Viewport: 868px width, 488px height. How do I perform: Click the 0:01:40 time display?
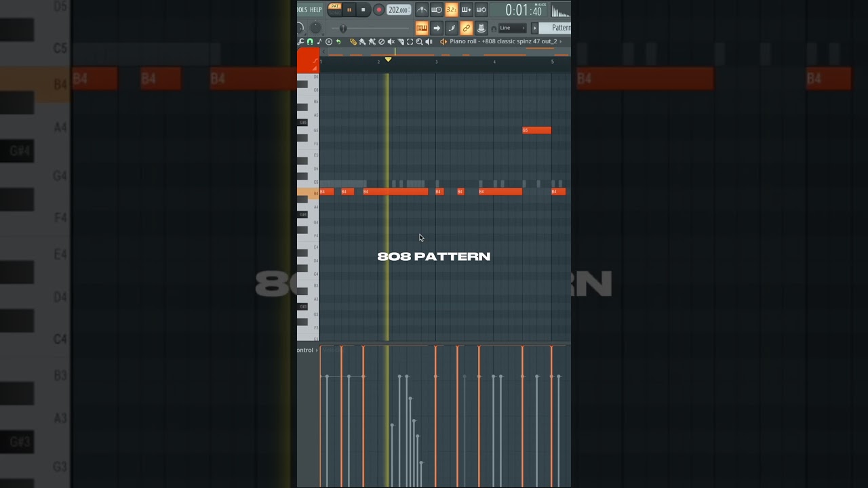519,9
